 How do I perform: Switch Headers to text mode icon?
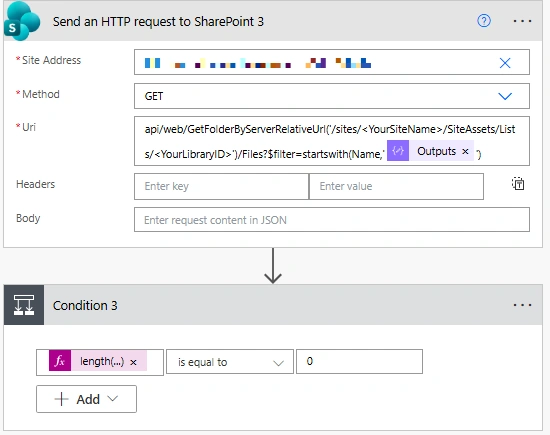(518, 184)
